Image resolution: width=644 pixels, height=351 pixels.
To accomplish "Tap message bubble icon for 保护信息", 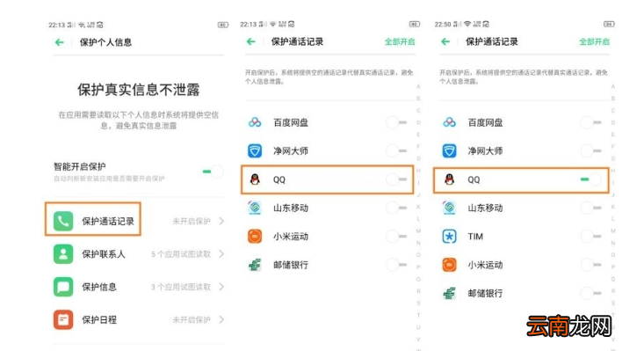I will click(x=63, y=287).
